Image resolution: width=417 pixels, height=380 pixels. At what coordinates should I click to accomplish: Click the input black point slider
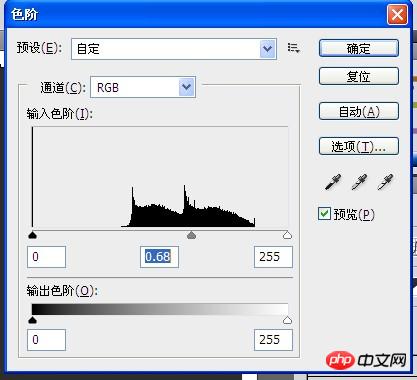[x=32, y=235]
